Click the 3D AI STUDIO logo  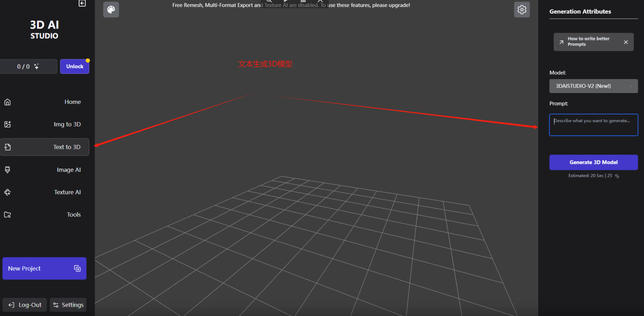coord(44,30)
